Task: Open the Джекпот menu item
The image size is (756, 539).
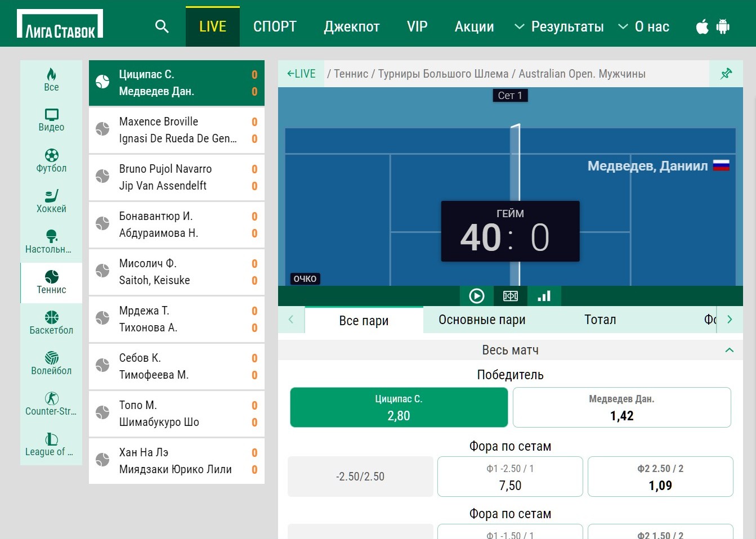Action: (352, 26)
